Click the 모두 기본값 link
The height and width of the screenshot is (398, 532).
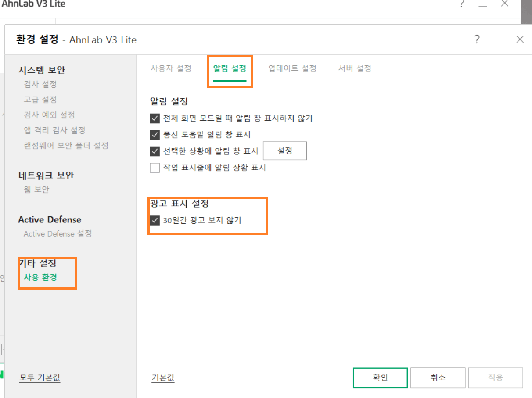[40, 378]
